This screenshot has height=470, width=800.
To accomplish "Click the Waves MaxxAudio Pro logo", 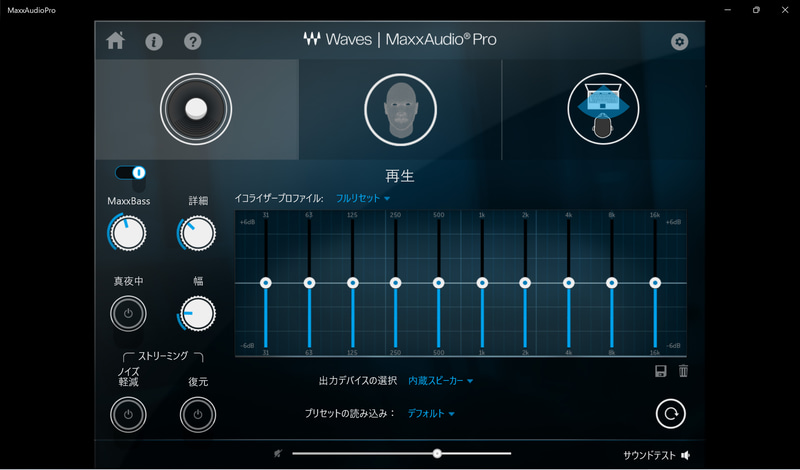I will [x=400, y=39].
